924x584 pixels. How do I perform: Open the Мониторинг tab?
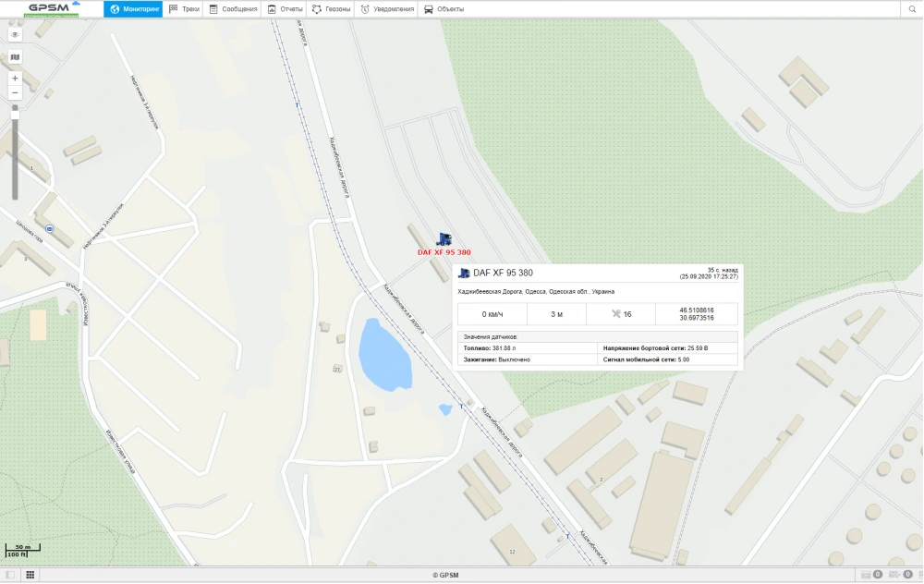[x=134, y=9]
